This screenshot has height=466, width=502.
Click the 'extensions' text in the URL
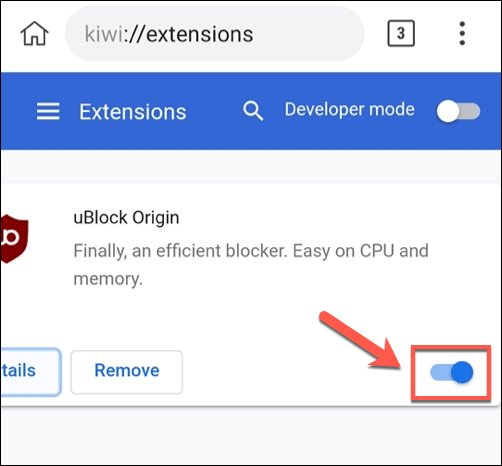click(200, 34)
